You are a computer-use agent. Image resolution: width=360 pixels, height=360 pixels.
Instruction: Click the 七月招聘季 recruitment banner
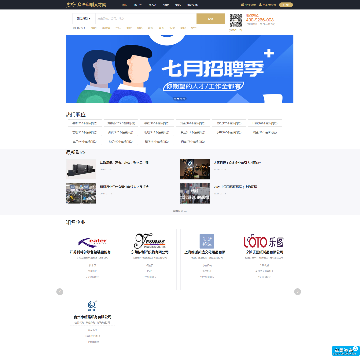click(179, 69)
